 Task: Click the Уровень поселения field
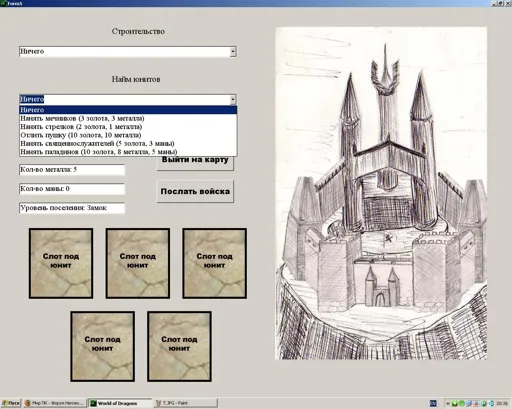72,208
